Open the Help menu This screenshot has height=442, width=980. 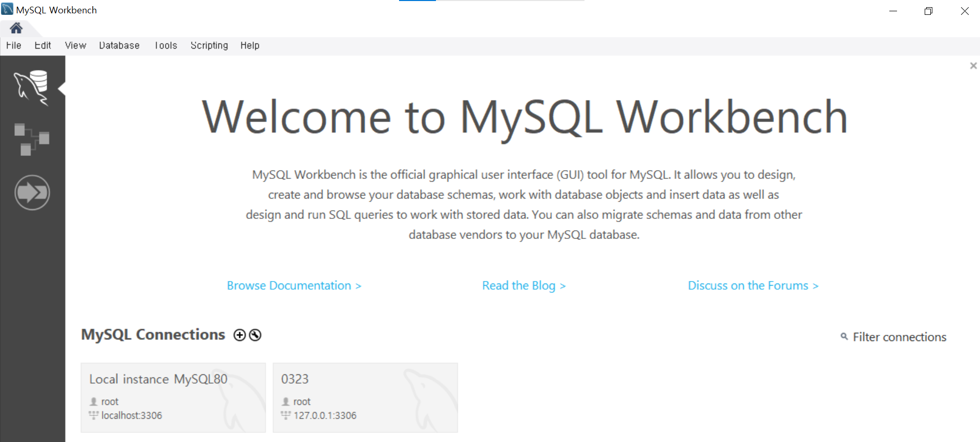coord(250,45)
